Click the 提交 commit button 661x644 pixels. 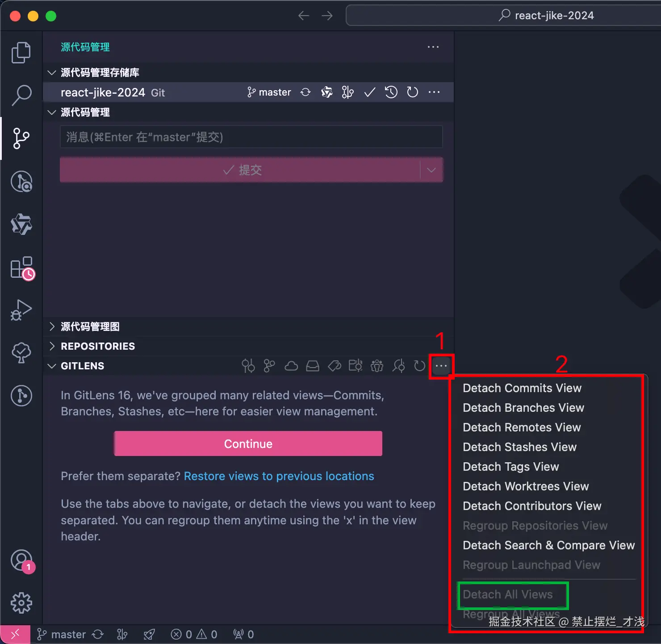click(240, 170)
